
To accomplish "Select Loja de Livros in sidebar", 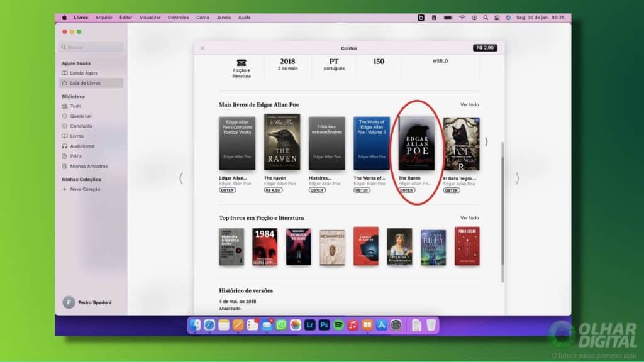I will tap(91, 83).
